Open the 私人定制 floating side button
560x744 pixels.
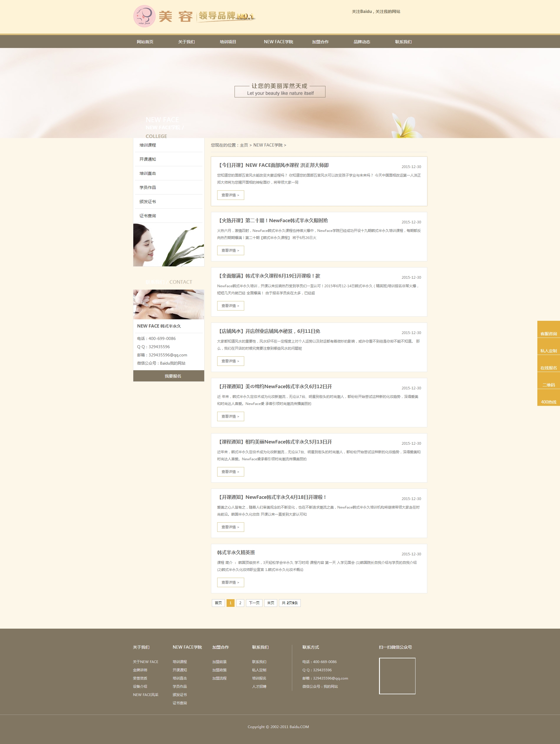click(548, 347)
